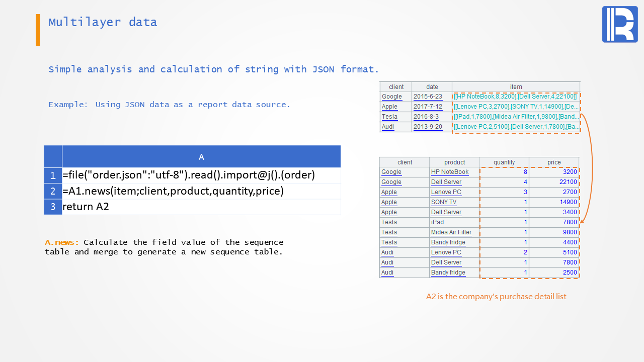Click the file("order.json") formula cell
Image resolution: width=644 pixels, height=362 pixels.
201,175
